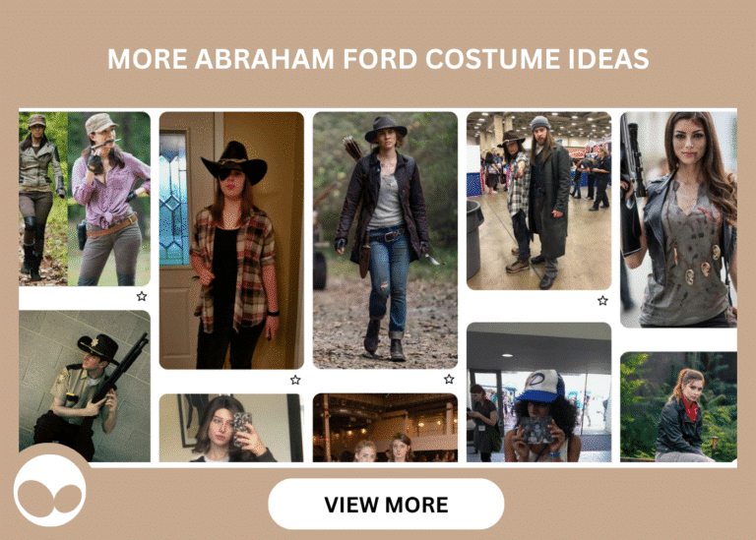Open the woman holding rifle photo
The image size is (756, 540).
678,218
